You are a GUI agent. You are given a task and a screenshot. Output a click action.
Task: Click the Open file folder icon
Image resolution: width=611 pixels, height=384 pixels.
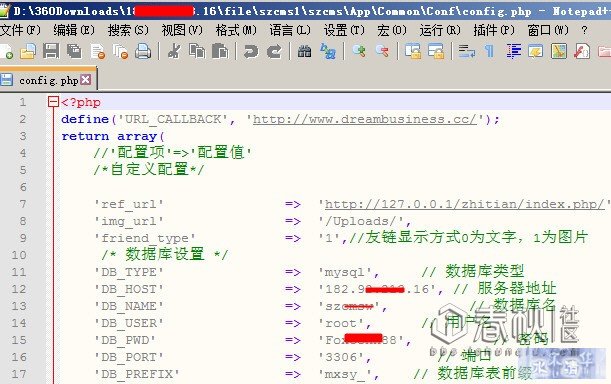[28, 51]
